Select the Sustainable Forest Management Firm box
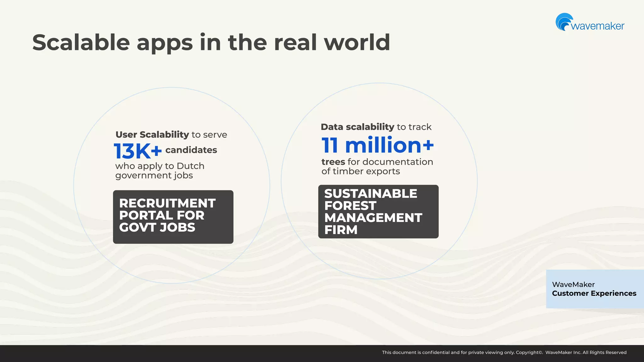644x362 pixels. click(x=378, y=211)
